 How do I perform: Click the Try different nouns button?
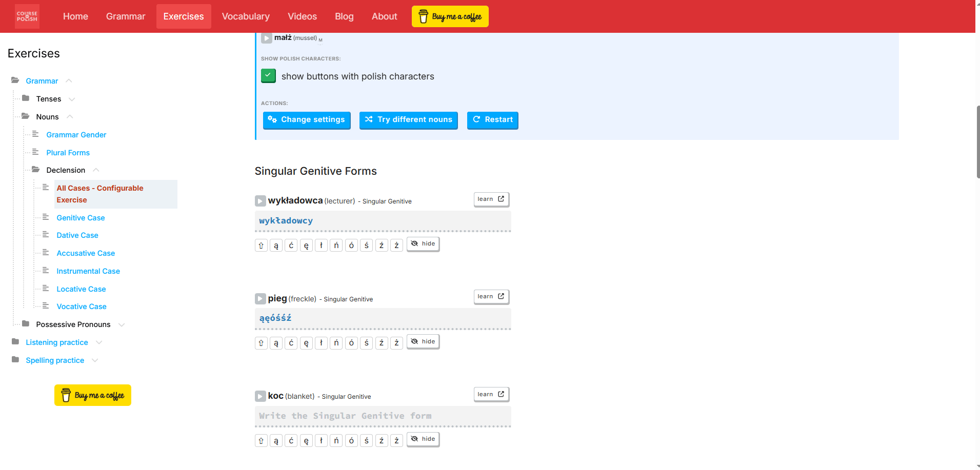(x=408, y=120)
